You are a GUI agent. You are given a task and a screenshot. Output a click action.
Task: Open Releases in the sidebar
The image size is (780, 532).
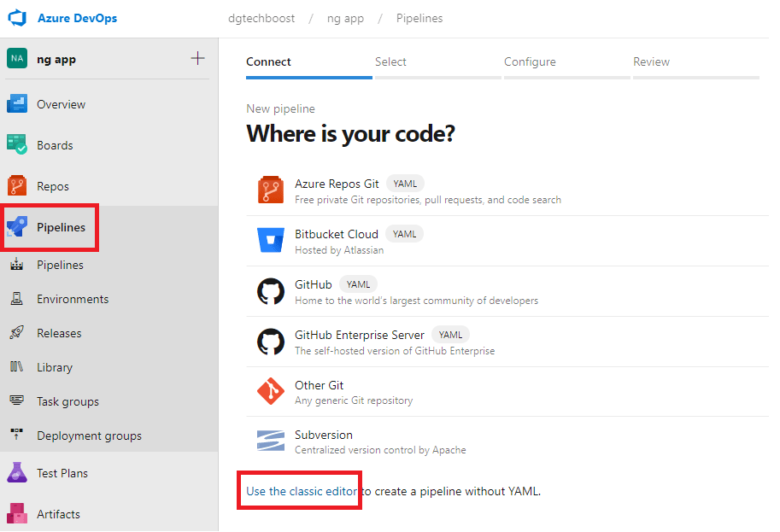59,333
